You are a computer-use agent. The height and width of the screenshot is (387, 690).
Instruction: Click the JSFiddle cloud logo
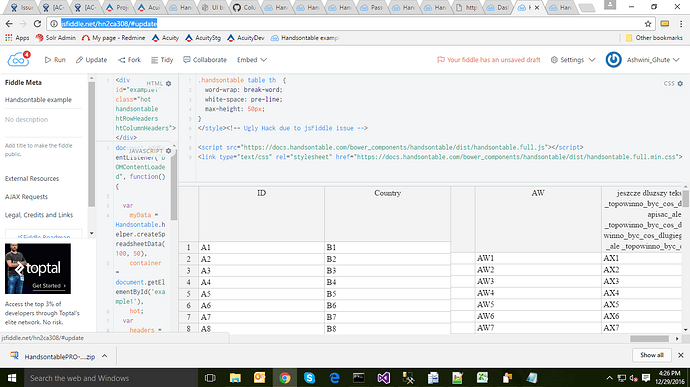pyautogui.click(x=18, y=59)
